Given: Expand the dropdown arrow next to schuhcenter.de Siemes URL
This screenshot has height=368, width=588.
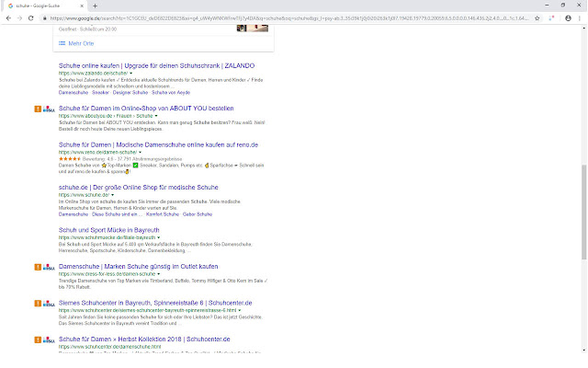Looking at the screenshot, I should point(239,310).
